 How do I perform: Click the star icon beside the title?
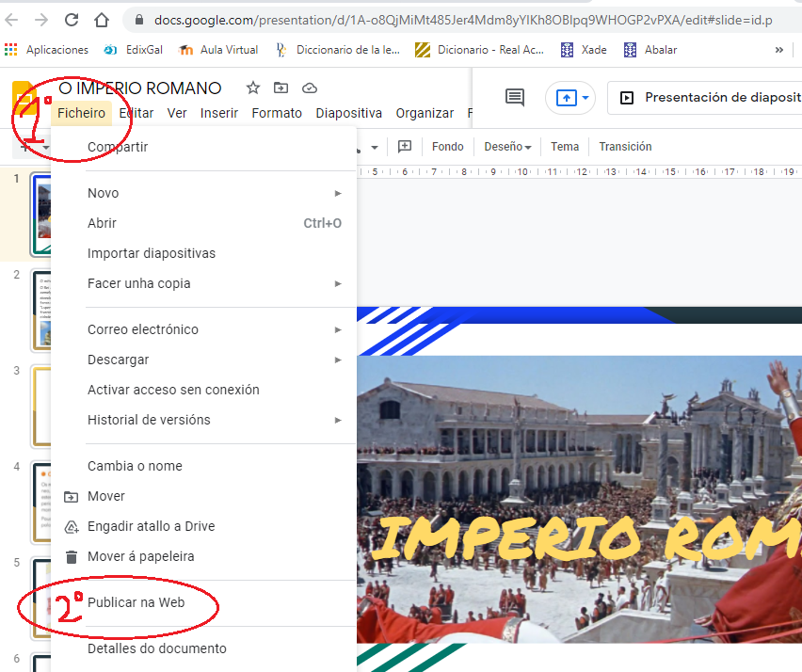[252, 88]
